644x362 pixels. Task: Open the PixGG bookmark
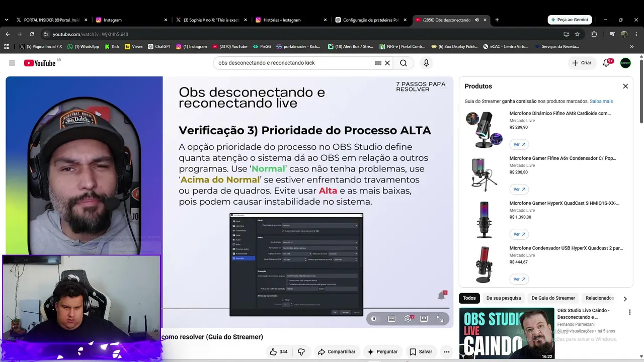(x=262, y=47)
